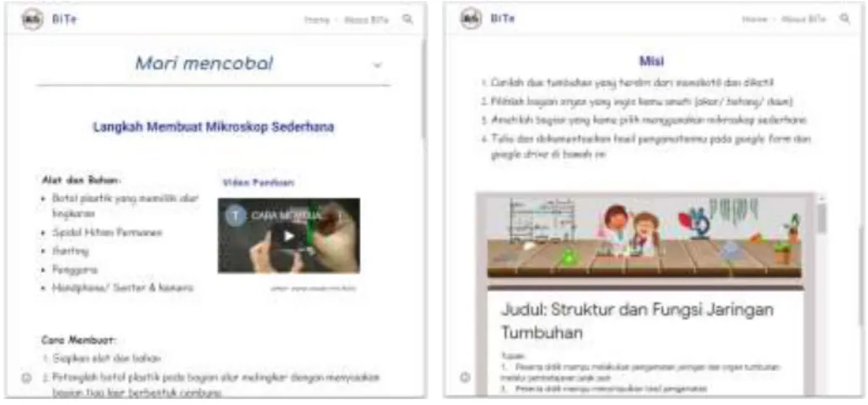The width and height of the screenshot is (868, 405).
Task: Click BiTe site title in right window
Action: (x=503, y=19)
